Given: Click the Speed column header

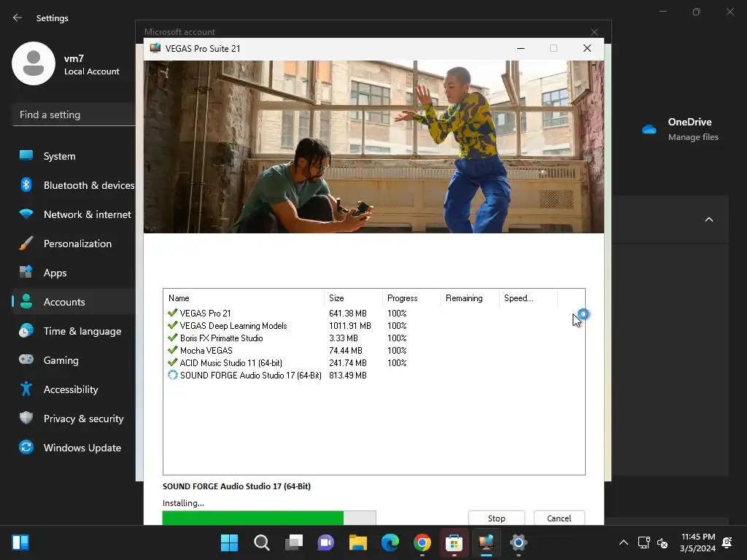Looking at the screenshot, I should (528, 298).
